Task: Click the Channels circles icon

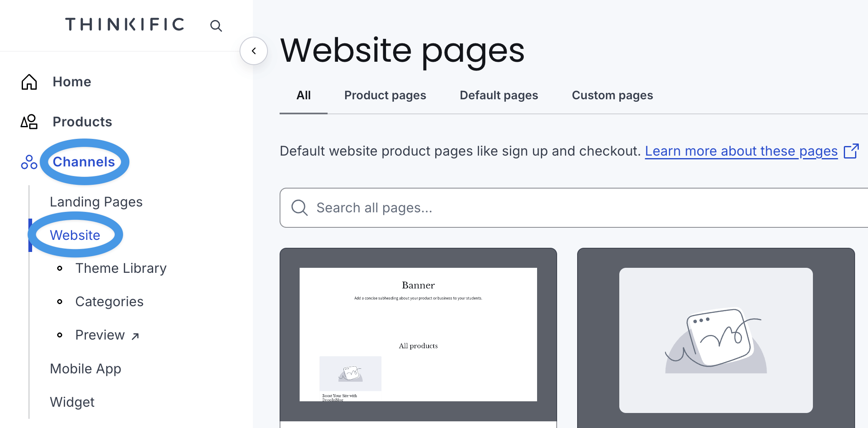Action: pos(29,162)
